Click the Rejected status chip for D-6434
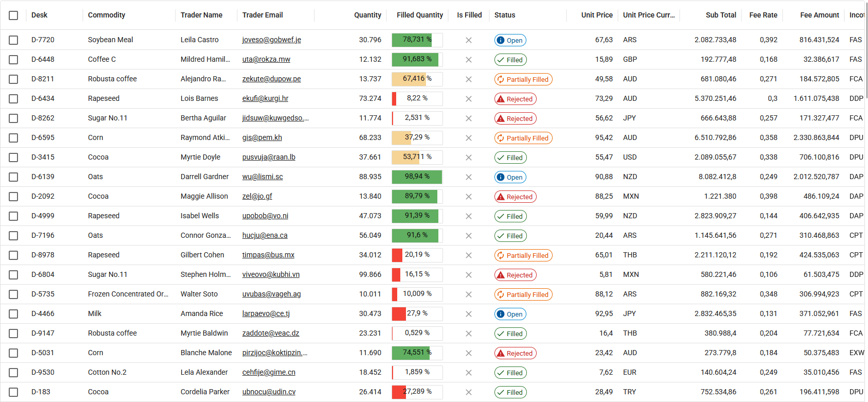 [516, 99]
